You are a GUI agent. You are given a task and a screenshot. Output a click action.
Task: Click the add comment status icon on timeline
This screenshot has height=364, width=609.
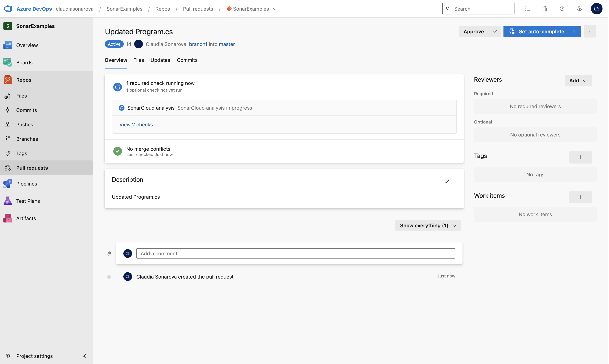[109, 253]
